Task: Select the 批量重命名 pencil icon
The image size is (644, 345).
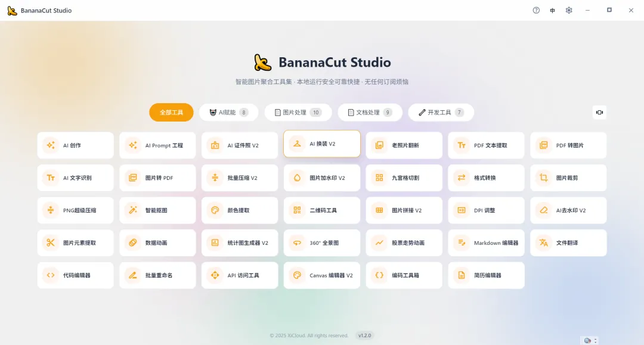Action: tap(132, 275)
